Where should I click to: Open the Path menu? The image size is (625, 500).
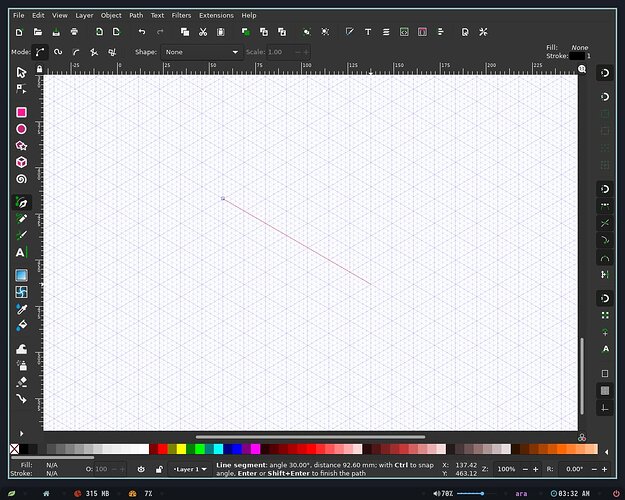click(x=136, y=16)
